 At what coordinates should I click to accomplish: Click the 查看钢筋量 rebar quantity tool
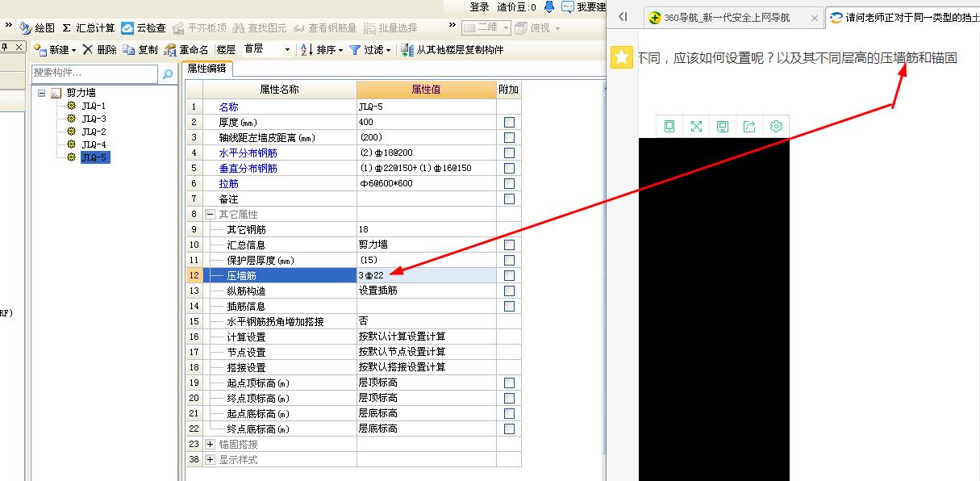click(x=325, y=28)
